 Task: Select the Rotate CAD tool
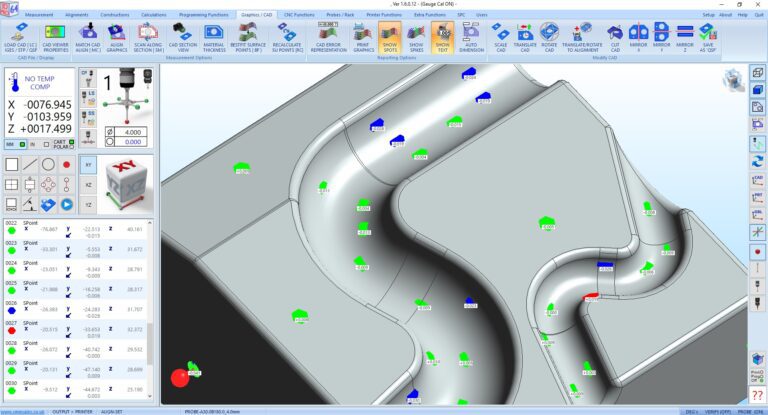tap(549, 38)
